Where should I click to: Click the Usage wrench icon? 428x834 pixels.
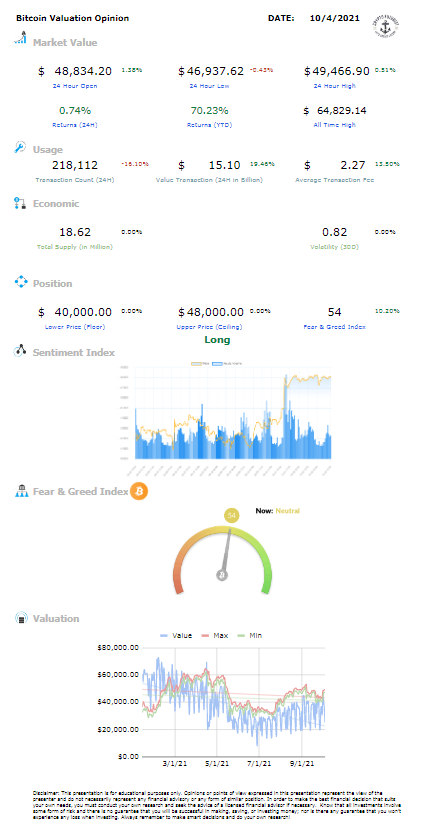point(20,148)
